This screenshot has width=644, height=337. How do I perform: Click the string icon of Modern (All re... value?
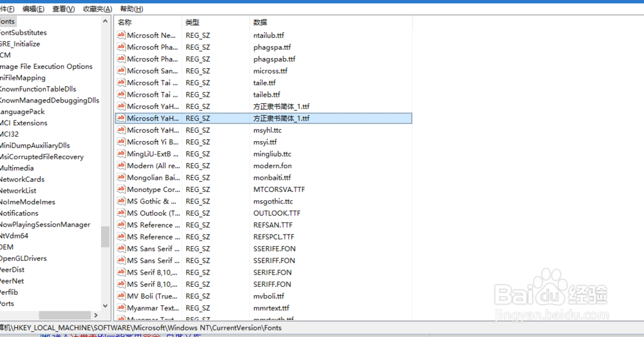pyautogui.click(x=121, y=165)
